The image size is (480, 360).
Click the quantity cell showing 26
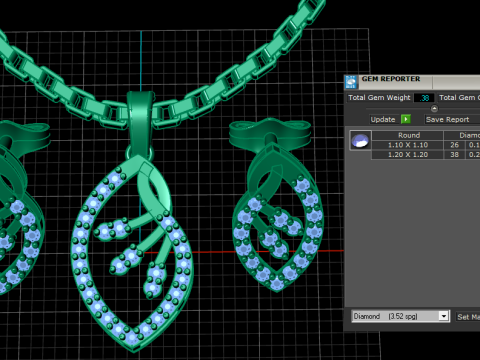(x=454, y=145)
